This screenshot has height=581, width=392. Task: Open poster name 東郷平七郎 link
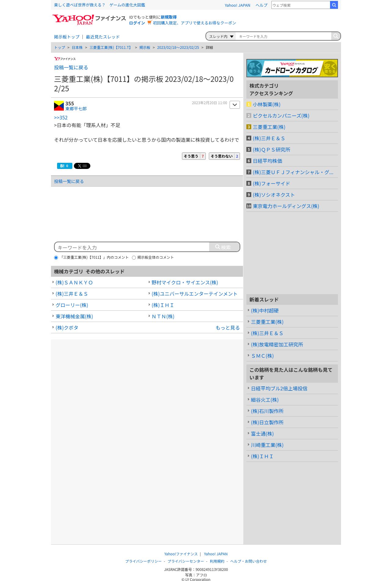click(x=76, y=109)
